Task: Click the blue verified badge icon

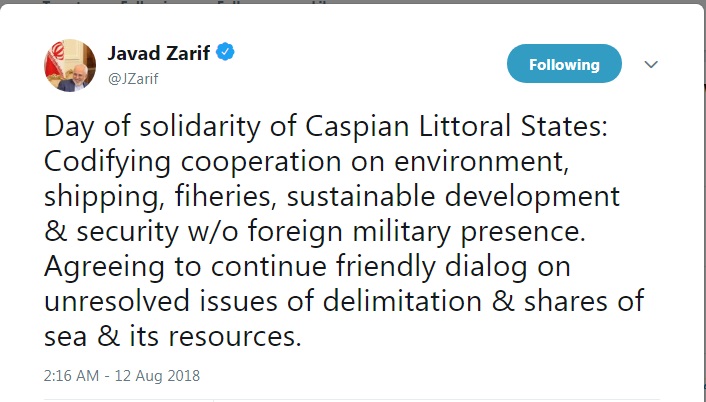Action: [227, 53]
